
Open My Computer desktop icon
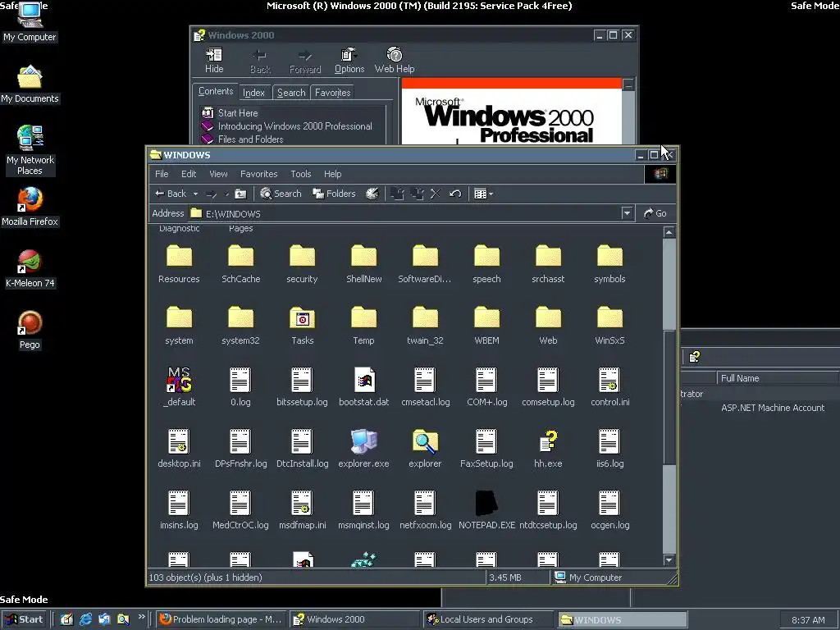(x=30, y=22)
